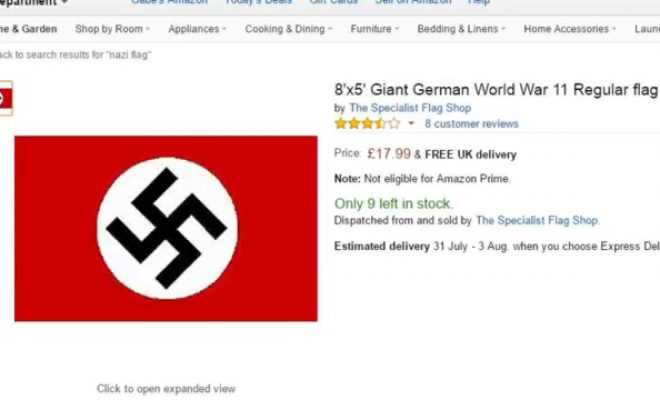Click the seller link in the Dispatched from line
The image size is (660, 400).
click(x=537, y=220)
